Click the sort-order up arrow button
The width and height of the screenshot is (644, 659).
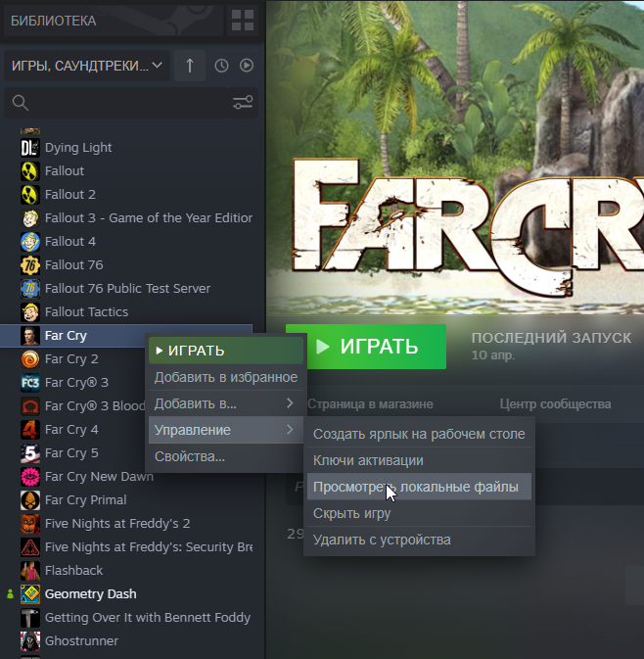(x=190, y=66)
